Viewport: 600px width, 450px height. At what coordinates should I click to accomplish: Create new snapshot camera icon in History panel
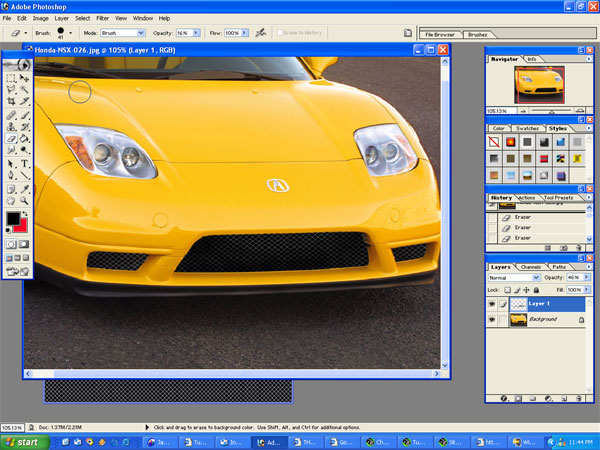564,248
